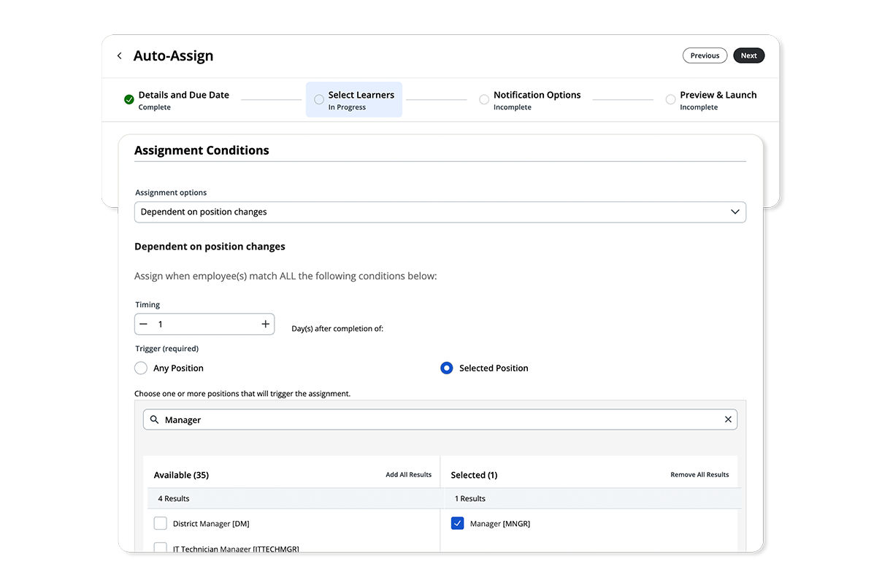Image resolution: width=882 pixels, height=588 pixels.
Task: Open the Select Learners step
Action: point(354,100)
